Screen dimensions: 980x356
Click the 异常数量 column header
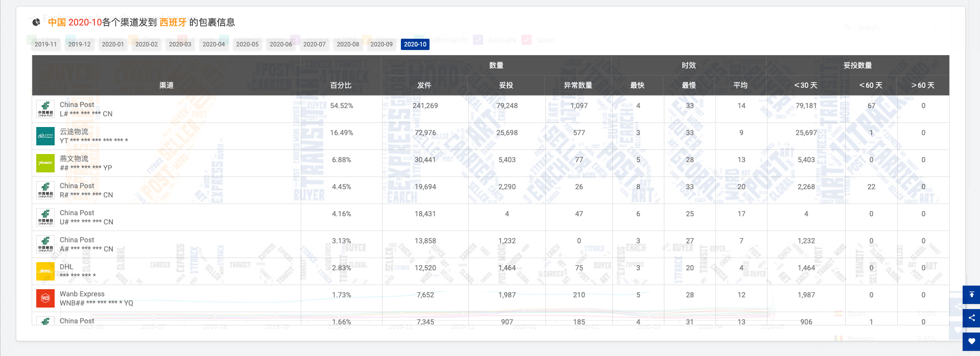coord(578,85)
